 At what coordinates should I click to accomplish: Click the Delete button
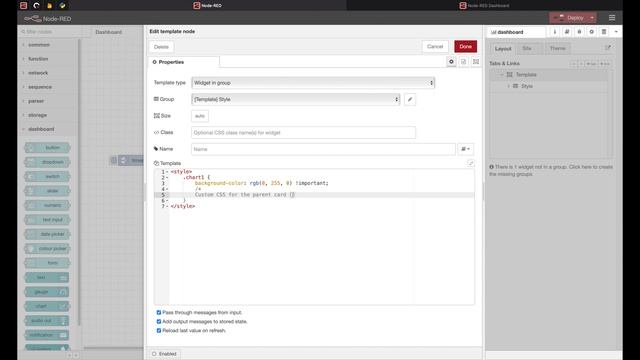[x=161, y=47]
